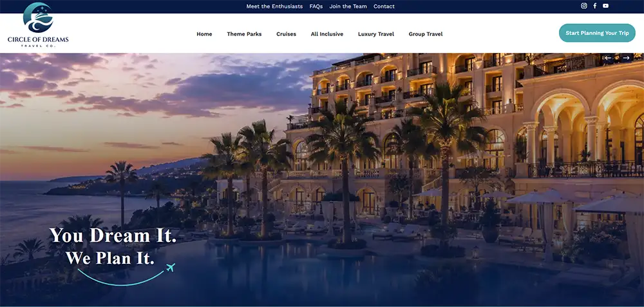Click the Circle of Dreams logo
The width and height of the screenshot is (644, 307).
pyautogui.click(x=38, y=25)
